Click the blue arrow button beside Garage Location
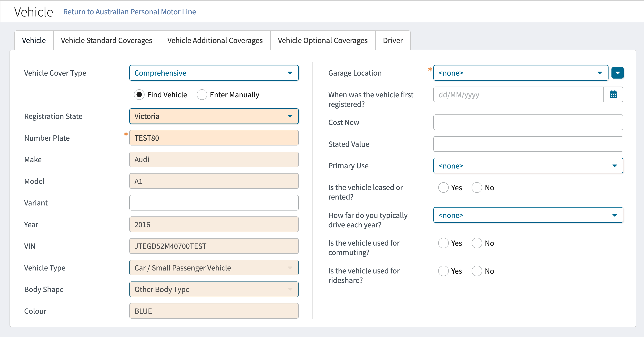644x337 pixels. [x=617, y=73]
